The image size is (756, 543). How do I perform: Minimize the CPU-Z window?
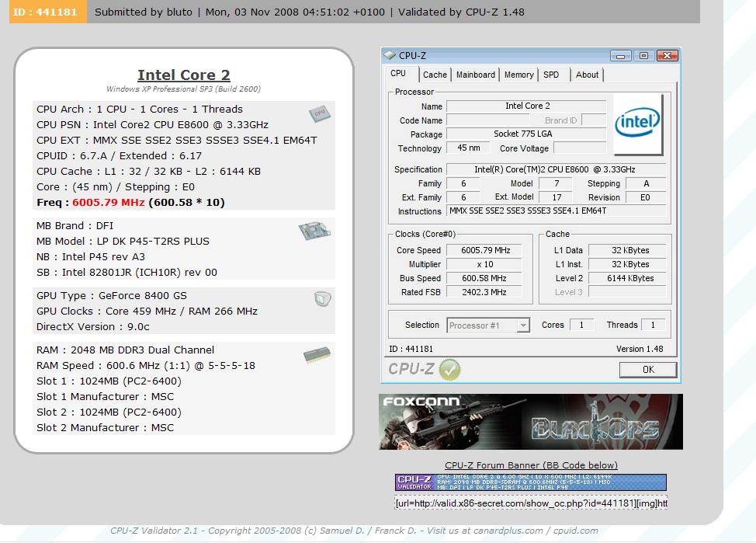coord(620,56)
